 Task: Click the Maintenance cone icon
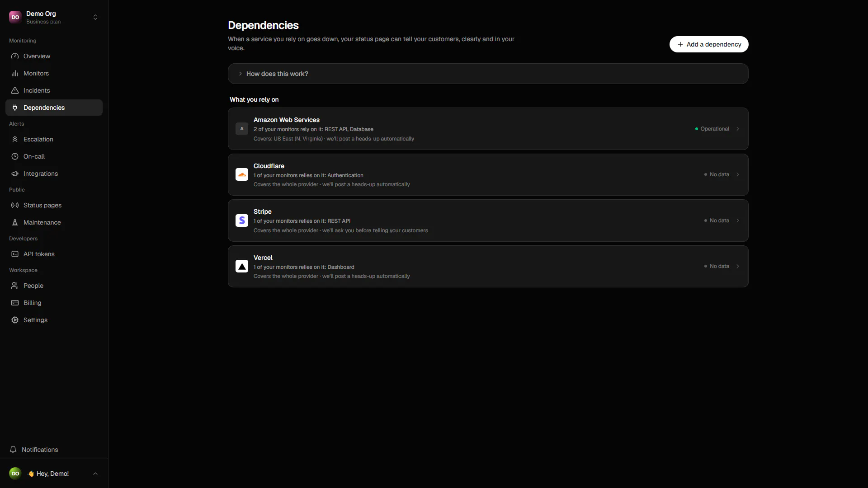tap(15, 222)
